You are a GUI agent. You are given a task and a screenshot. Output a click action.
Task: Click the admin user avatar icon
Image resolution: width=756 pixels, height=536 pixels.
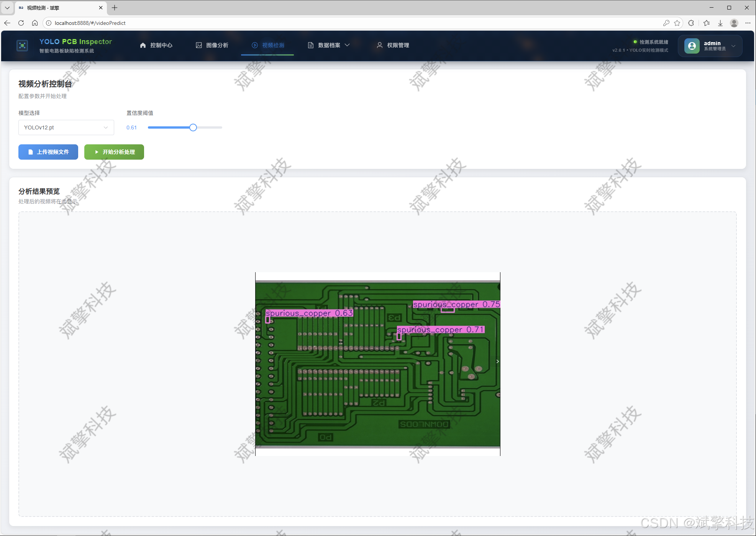click(692, 46)
